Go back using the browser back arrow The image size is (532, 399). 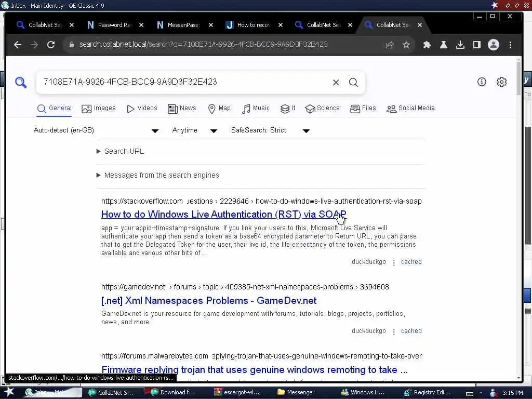(x=18, y=45)
